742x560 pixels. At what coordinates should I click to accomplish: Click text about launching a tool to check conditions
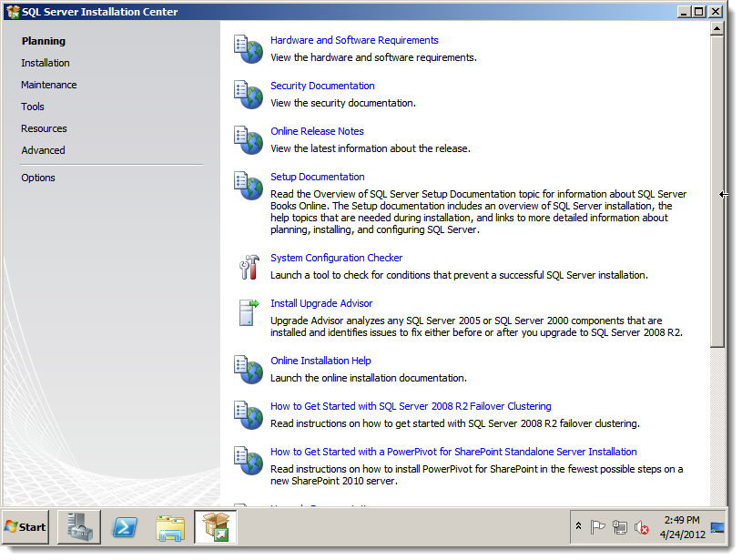459,275
